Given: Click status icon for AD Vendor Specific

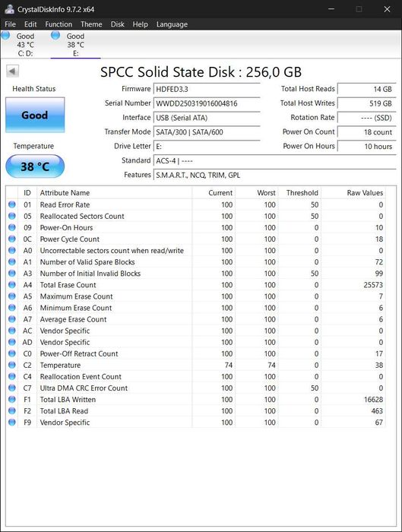Looking at the screenshot, I should (12, 342).
